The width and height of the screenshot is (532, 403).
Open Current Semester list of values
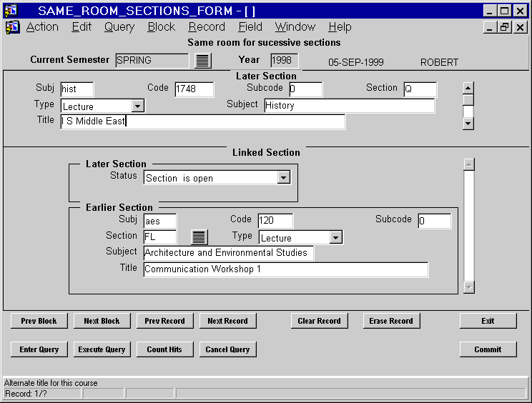click(x=203, y=61)
